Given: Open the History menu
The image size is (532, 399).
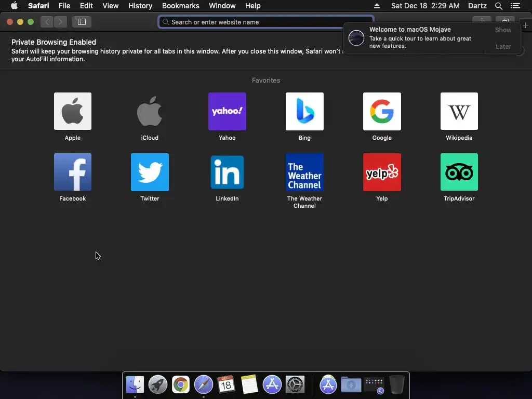Looking at the screenshot, I should pos(140,6).
